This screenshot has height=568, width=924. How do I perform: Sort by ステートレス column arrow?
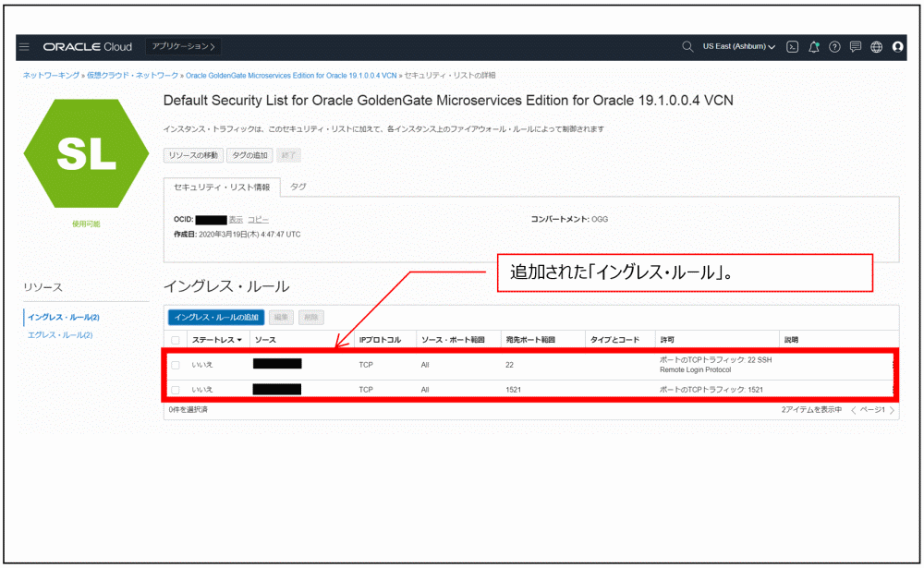click(239, 340)
